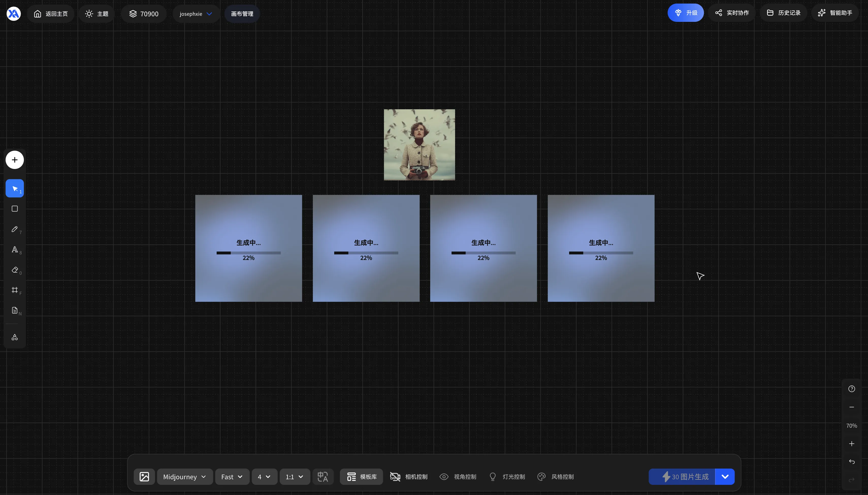The image size is (868, 495).
Task: Select the woman with camera thumbnail
Action: click(420, 145)
